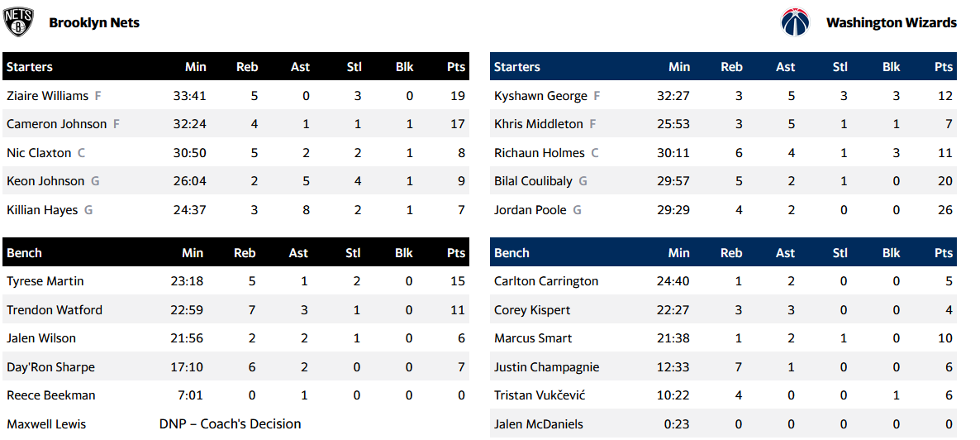View Marcus Smart's profile
The height and width of the screenshot is (440, 980).
(x=533, y=338)
